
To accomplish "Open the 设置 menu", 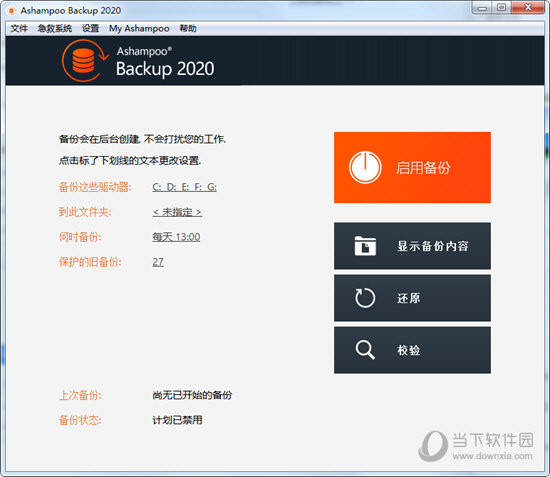I will [90, 28].
